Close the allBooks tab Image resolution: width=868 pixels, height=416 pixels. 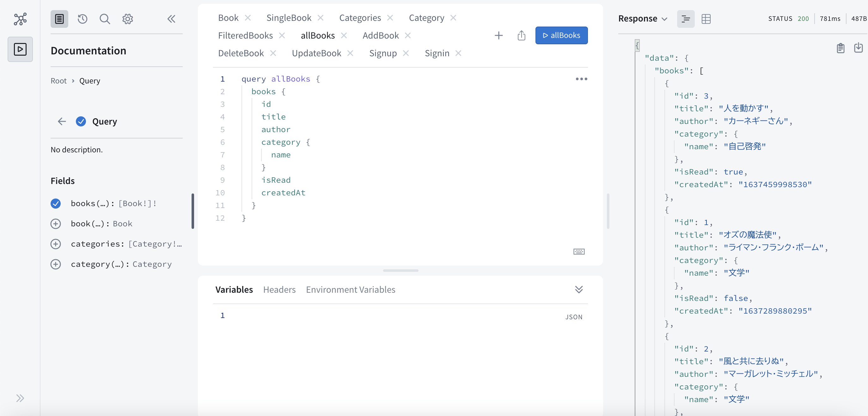[x=344, y=35]
